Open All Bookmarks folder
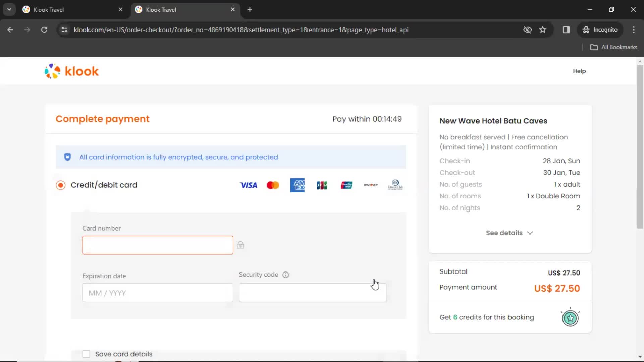 click(x=614, y=47)
